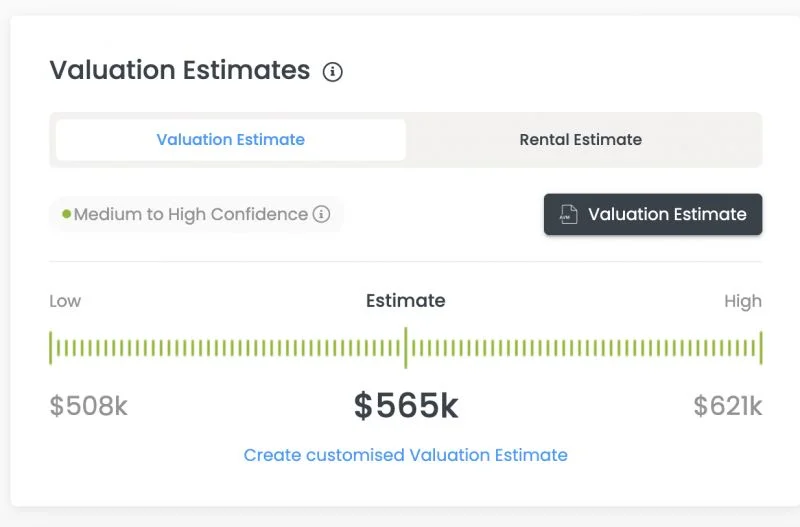Image resolution: width=800 pixels, height=527 pixels.
Task: Click the range bar between low and estimate markers
Action: point(228,348)
